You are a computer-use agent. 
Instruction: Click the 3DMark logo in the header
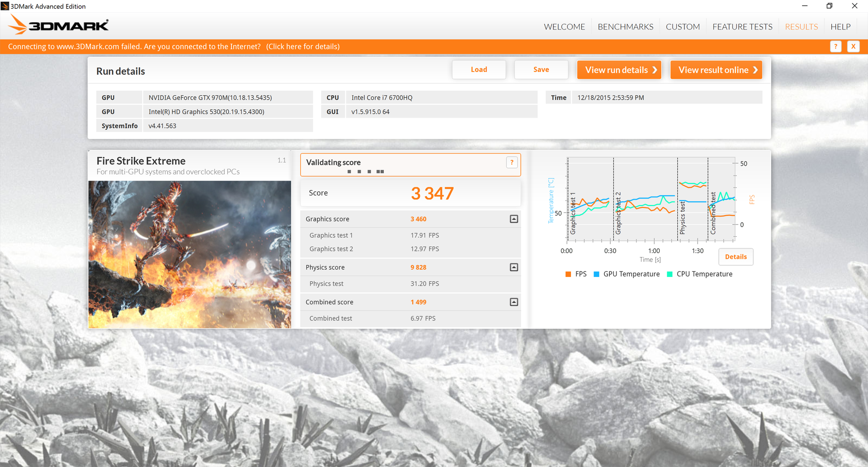pyautogui.click(x=59, y=25)
